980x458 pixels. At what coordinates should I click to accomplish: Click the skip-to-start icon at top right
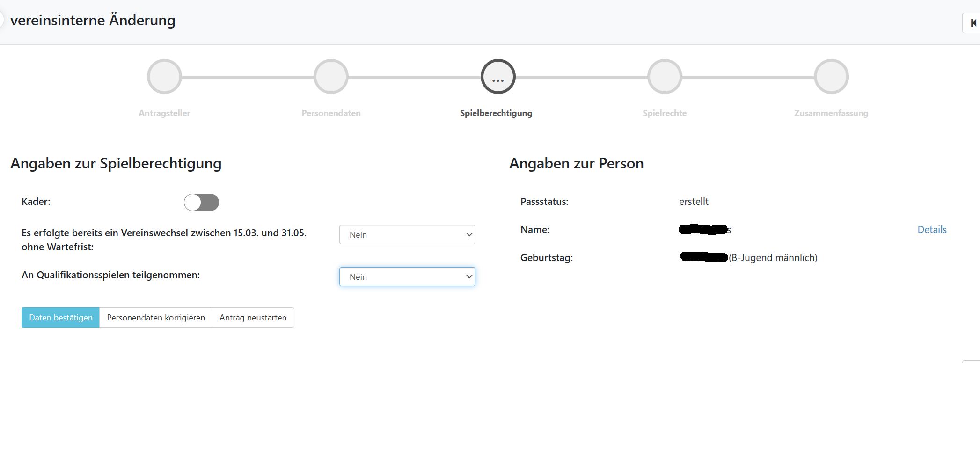coord(973,23)
